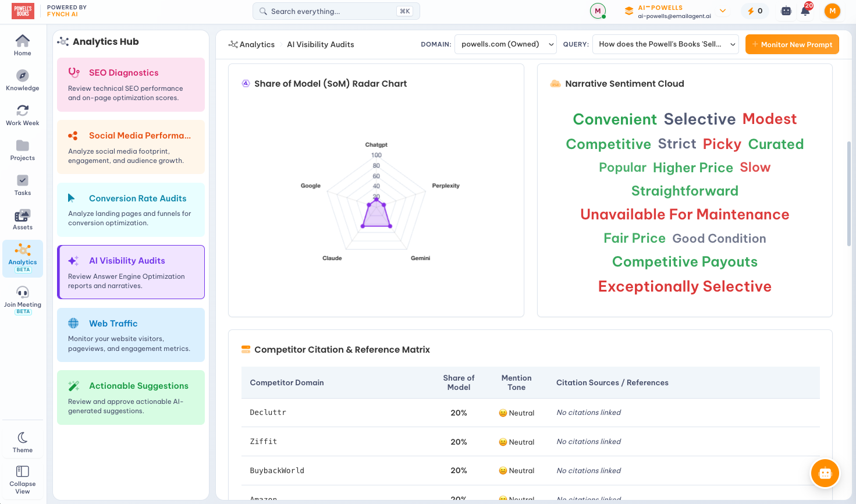Click the Perplexity axis label on radar

tap(446, 186)
